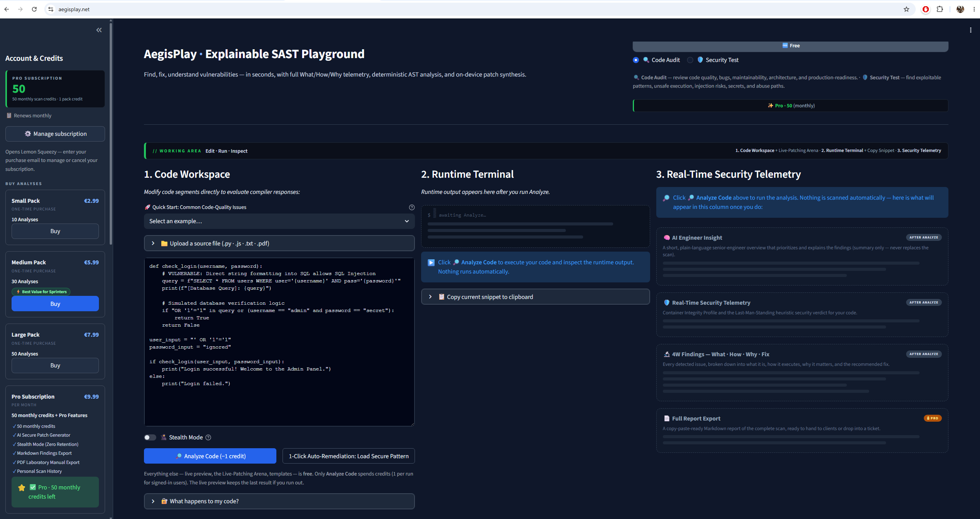Image resolution: width=980 pixels, height=519 pixels.
Task: Buy the Medium Pack
Action: tap(55, 304)
